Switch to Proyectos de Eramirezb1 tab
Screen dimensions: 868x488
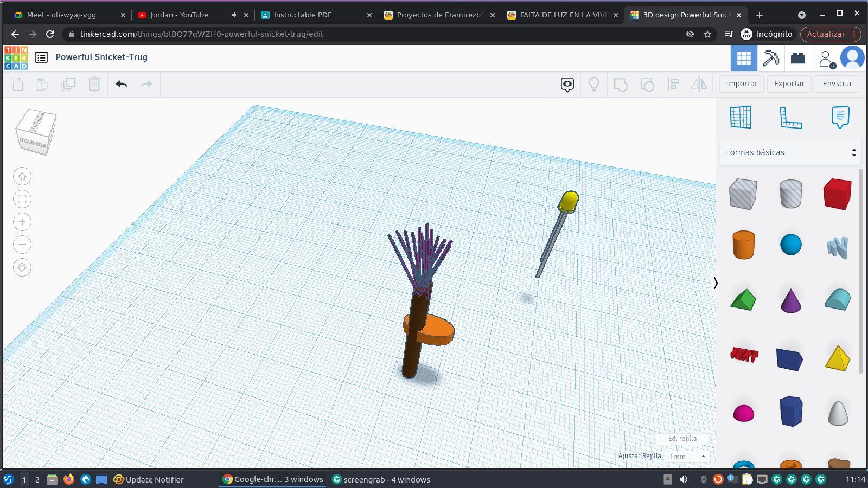click(440, 15)
